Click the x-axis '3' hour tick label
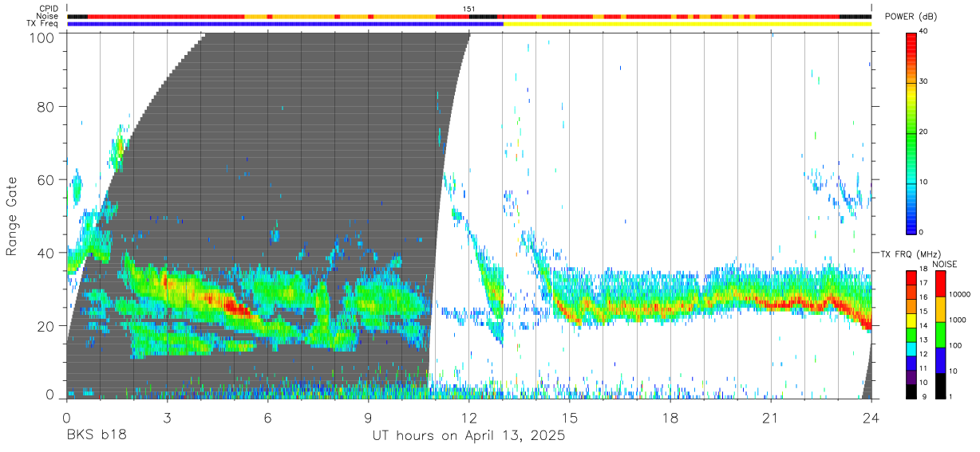980x452 pixels. pos(167,418)
